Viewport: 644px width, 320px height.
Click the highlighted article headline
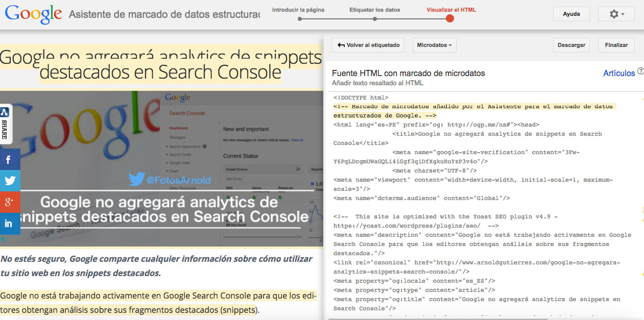pyautogui.click(x=161, y=64)
